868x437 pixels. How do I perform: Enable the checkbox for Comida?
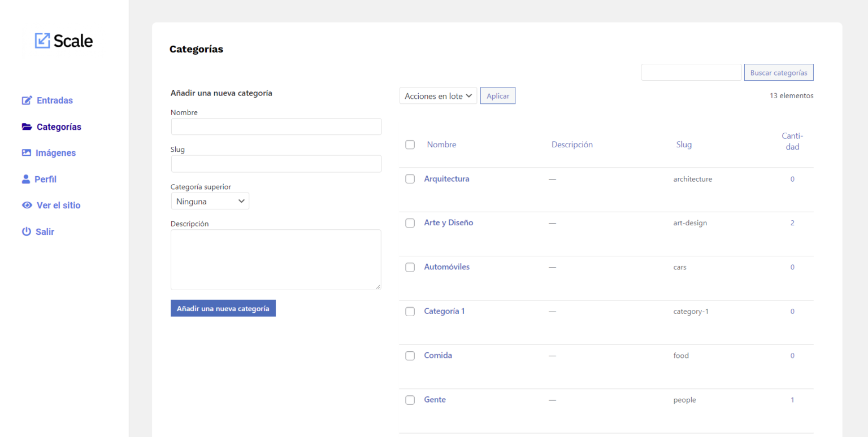pyautogui.click(x=410, y=356)
